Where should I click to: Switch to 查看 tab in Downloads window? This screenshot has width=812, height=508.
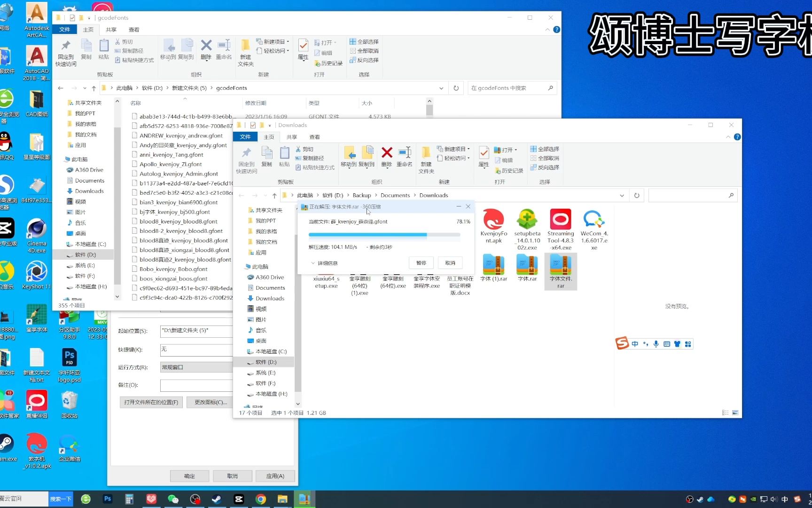pyautogui.click(x=314, y=137)
